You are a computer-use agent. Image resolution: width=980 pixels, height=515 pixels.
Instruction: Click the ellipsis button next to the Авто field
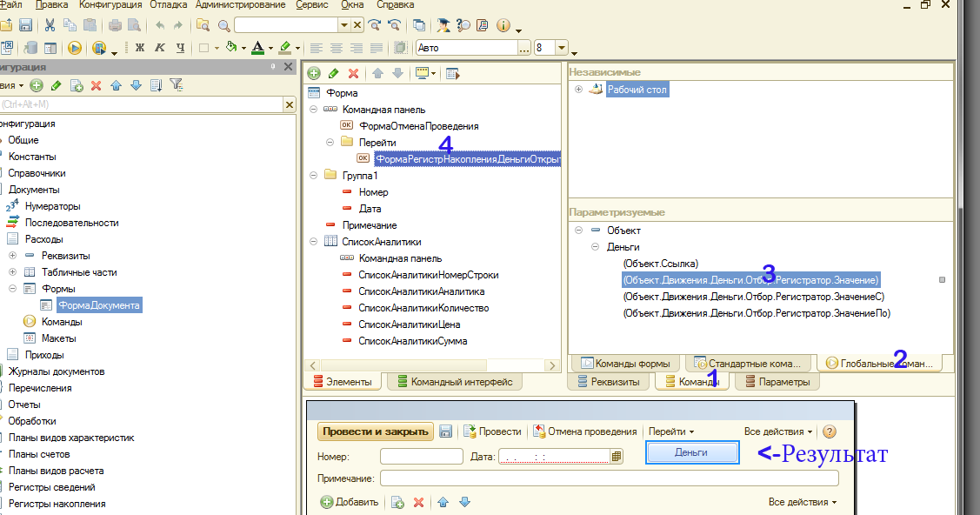(524, 48)
